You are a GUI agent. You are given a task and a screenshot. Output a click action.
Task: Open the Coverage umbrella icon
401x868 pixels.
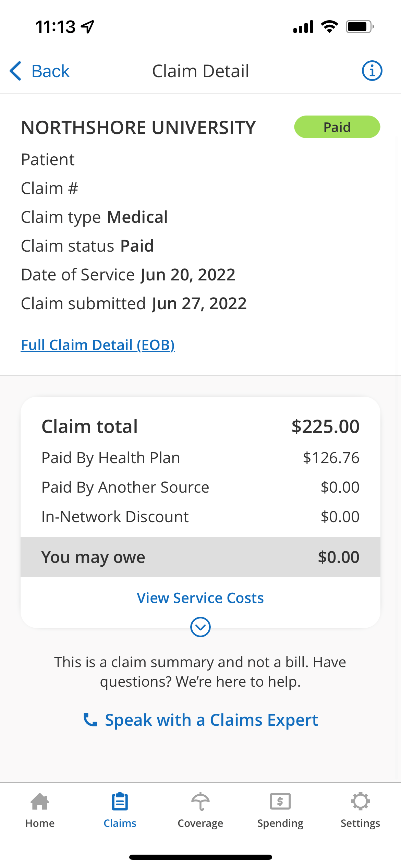point(200,801)
